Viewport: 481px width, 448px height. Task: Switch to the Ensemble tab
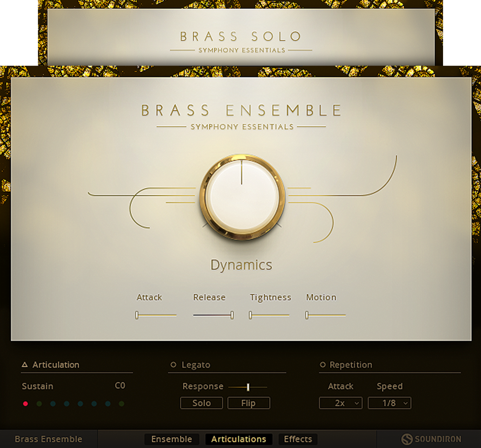click(x=172, y=439)
